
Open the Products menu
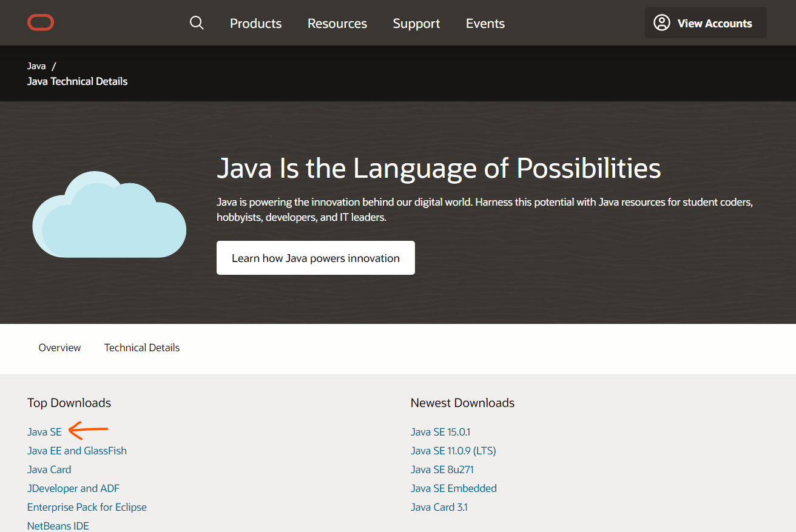coord(255,24)
